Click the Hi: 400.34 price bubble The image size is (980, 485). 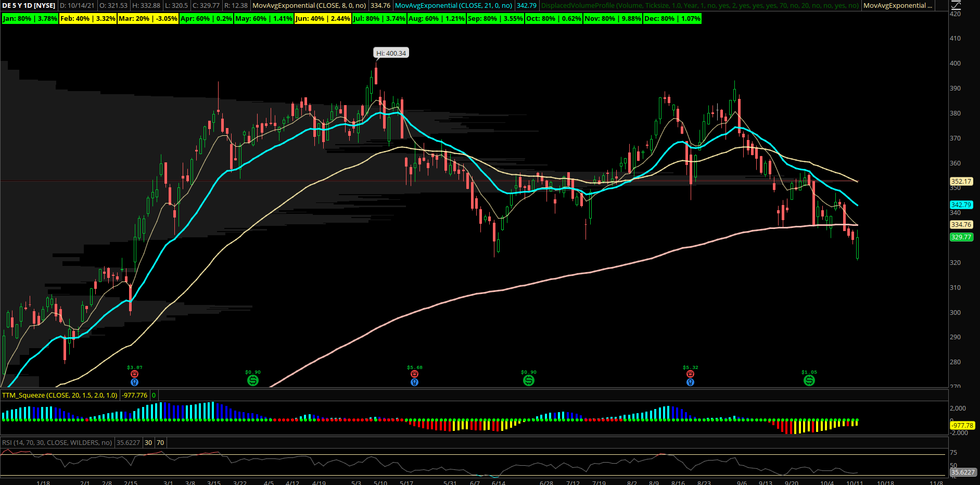[x=391, y=53]
